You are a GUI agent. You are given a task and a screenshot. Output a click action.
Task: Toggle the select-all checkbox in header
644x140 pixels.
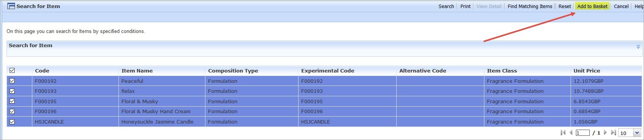12,71
